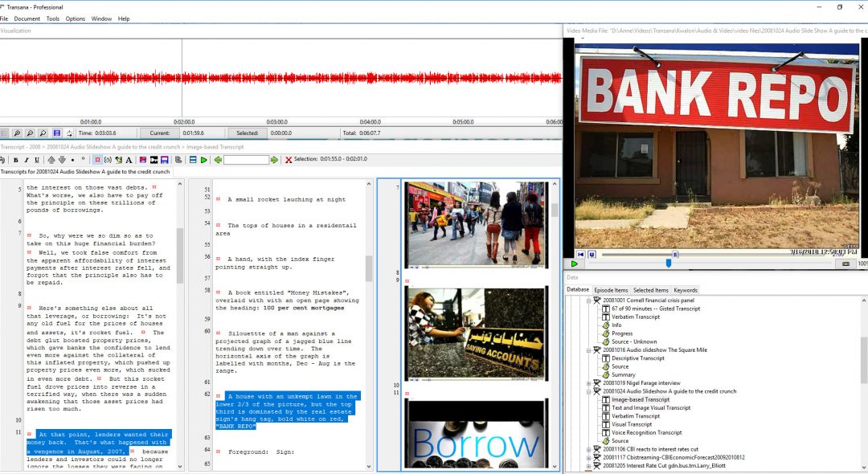Screen dimensions: 868x474
Task: Insert a falling intonation down-arrow symbol
Action: tap(61, 160)
